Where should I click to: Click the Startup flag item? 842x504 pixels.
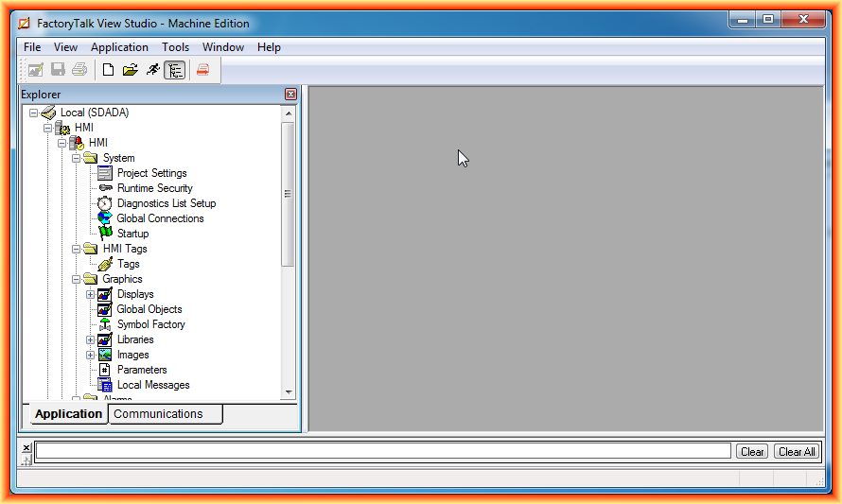132,234
